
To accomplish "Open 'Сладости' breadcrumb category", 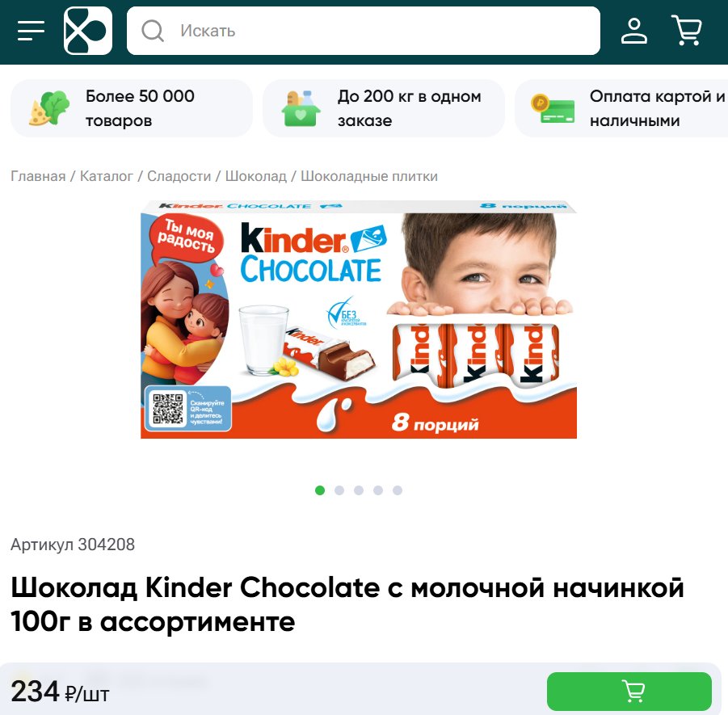I will coord(179,176).
